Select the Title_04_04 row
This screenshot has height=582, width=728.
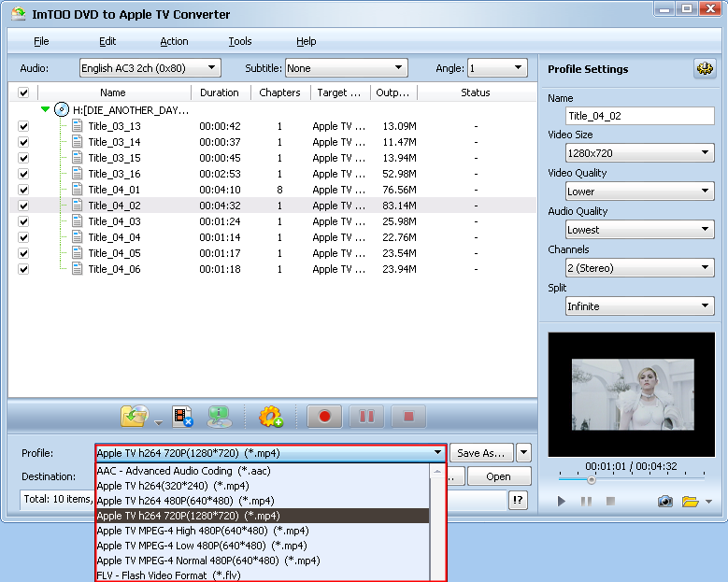(272, 237)
